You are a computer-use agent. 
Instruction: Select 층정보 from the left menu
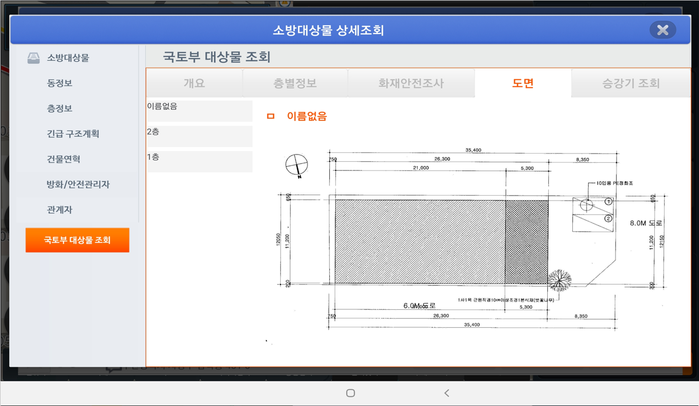point(59,108)
